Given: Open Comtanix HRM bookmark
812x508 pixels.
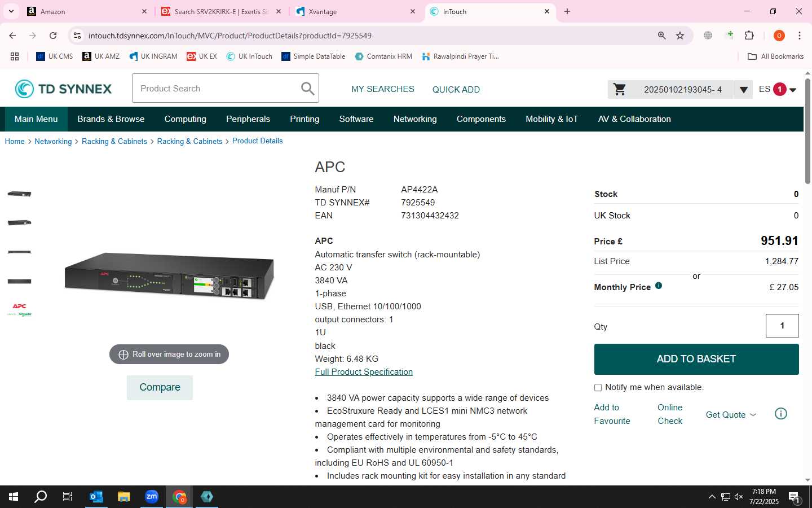Looking at the screenshot, I should 383,56.
